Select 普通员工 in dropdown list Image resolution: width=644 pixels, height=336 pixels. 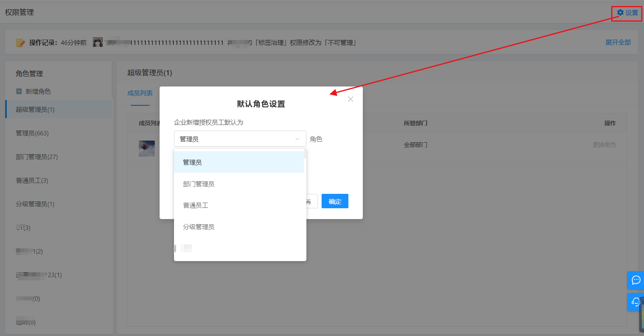click(239, 205)
